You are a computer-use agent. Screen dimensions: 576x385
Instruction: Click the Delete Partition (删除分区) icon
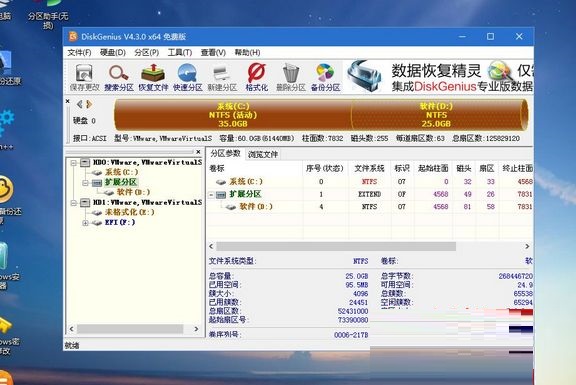click(x=291, y=77)
